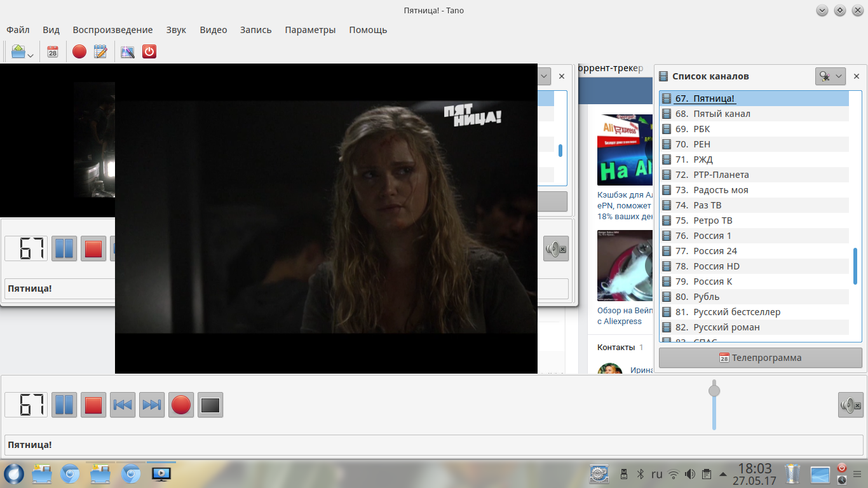Select channel 79. Россия К

pyautogui.click(x=755, y=281)
